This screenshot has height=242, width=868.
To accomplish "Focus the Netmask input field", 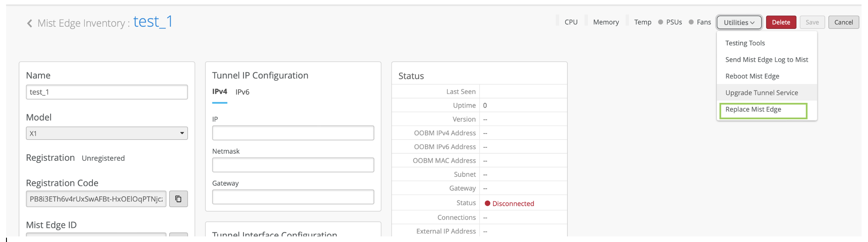I will (x=293, y=165).
